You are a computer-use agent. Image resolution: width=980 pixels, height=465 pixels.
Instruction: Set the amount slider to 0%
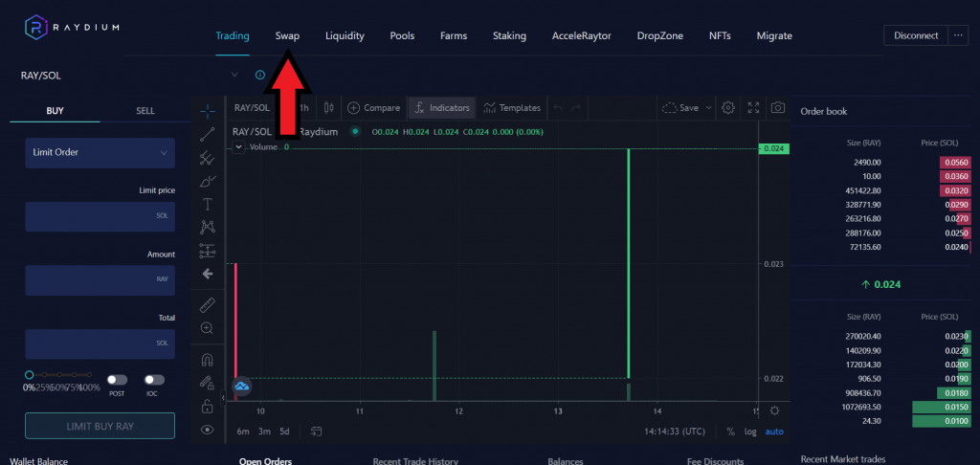(30, 374)
